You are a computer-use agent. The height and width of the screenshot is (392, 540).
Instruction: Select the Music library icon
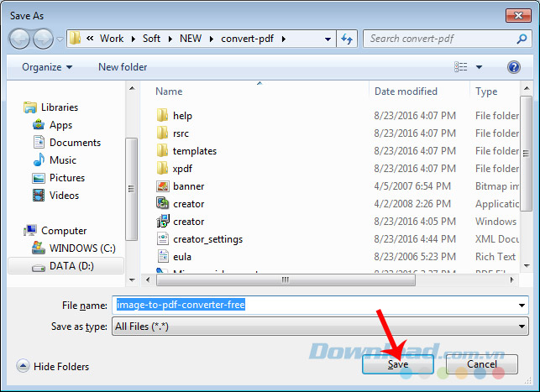[x=38, y=160]
